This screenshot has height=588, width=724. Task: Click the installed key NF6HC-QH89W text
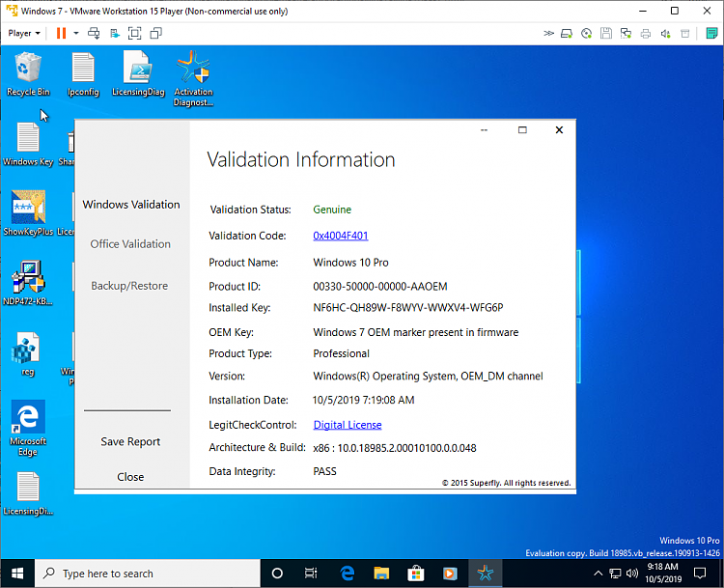pos(408,308)
